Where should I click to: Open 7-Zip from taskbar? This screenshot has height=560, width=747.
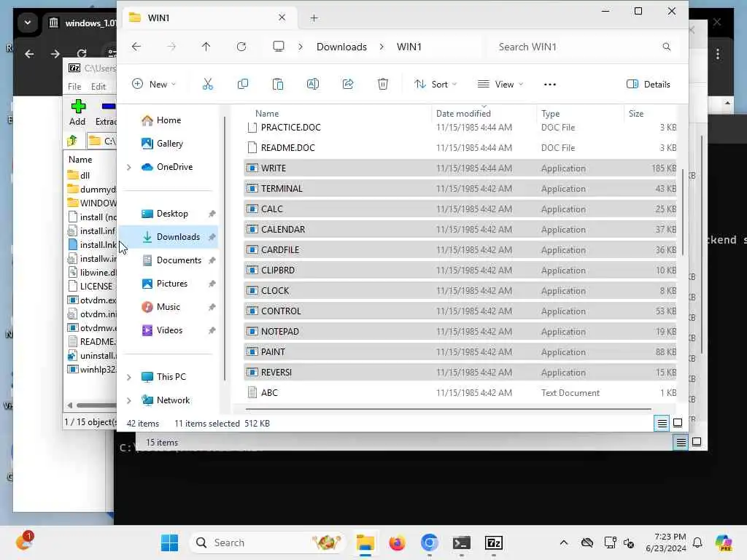pyautogui.click(x=494, y=542)
